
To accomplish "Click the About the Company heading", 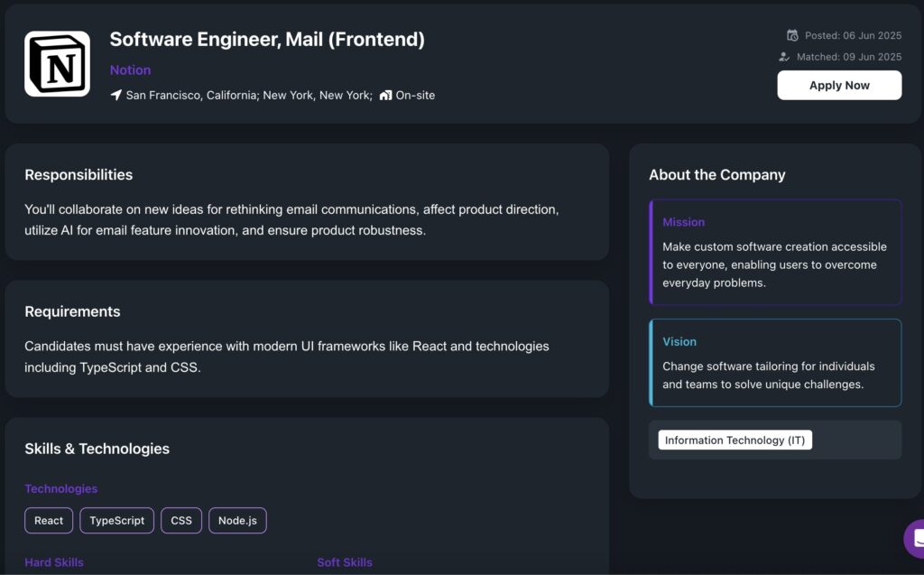I will click(717, 174).
